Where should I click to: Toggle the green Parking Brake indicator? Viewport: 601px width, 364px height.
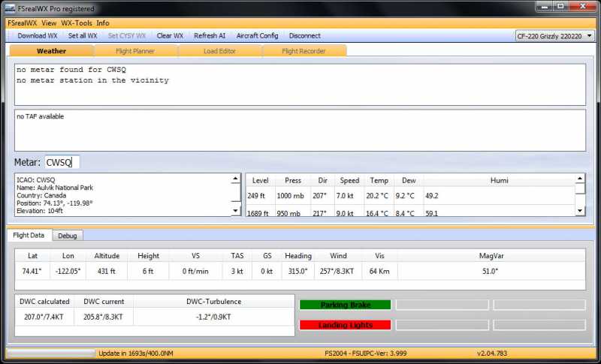pos(345,305)
